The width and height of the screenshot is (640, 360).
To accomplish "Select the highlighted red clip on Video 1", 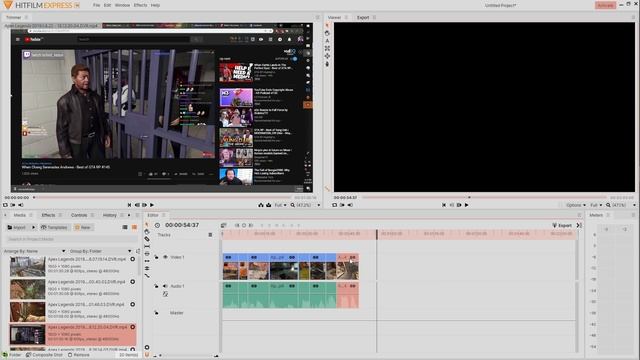I will 348,266.
